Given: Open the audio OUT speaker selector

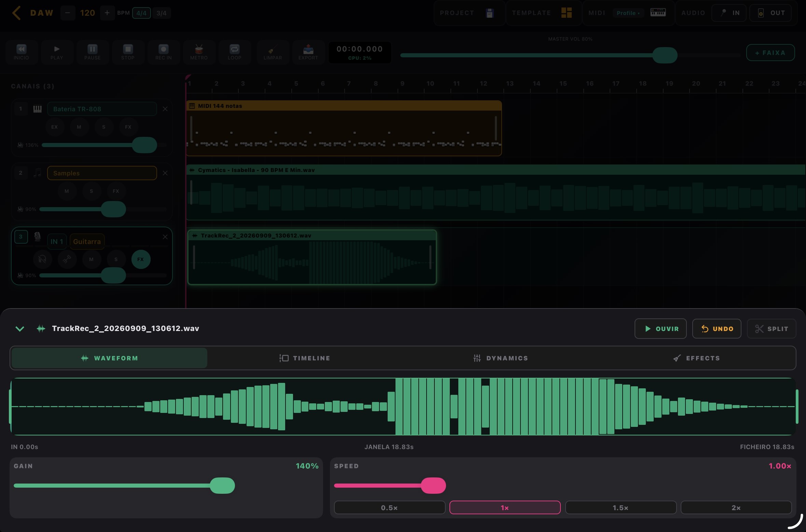Looking at the screenshot, I should click(770, 13).
